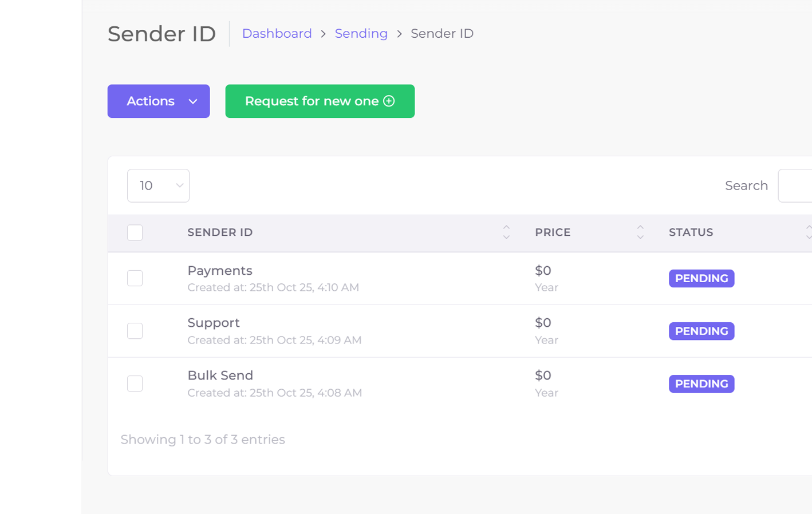Select the Payments row checkbox
Image resolution: width=812 pixels, height=514 pixels.
point(135,278)
